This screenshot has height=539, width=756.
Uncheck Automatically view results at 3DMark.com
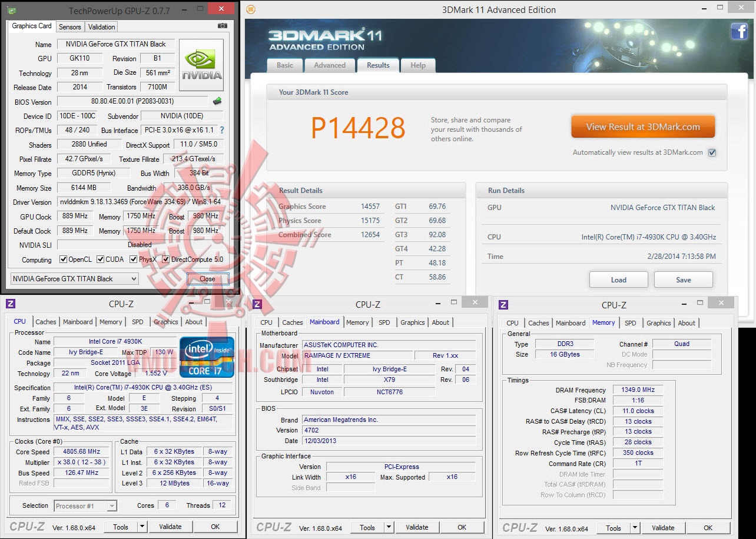712,152
